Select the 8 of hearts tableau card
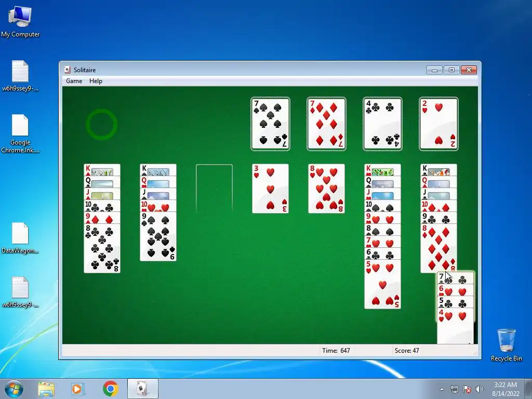Screen dimensions: 532x399 pos(326,189)
